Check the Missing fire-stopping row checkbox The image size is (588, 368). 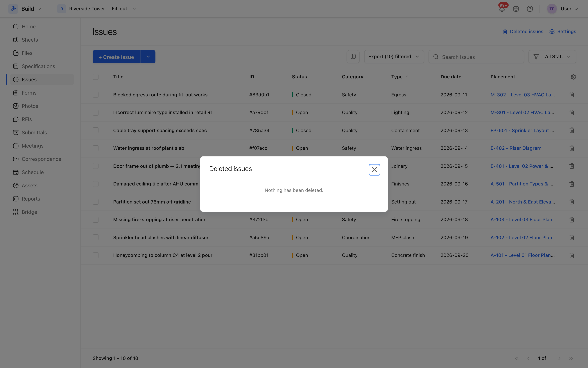click(96, 220)
